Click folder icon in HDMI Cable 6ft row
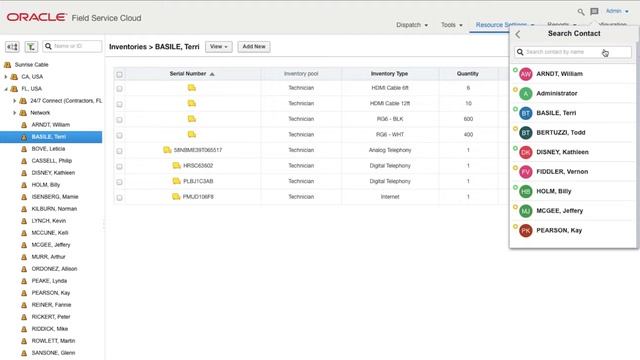Viewport: 640px width, 360px height. pyautogui.click(x=191, y=88)
